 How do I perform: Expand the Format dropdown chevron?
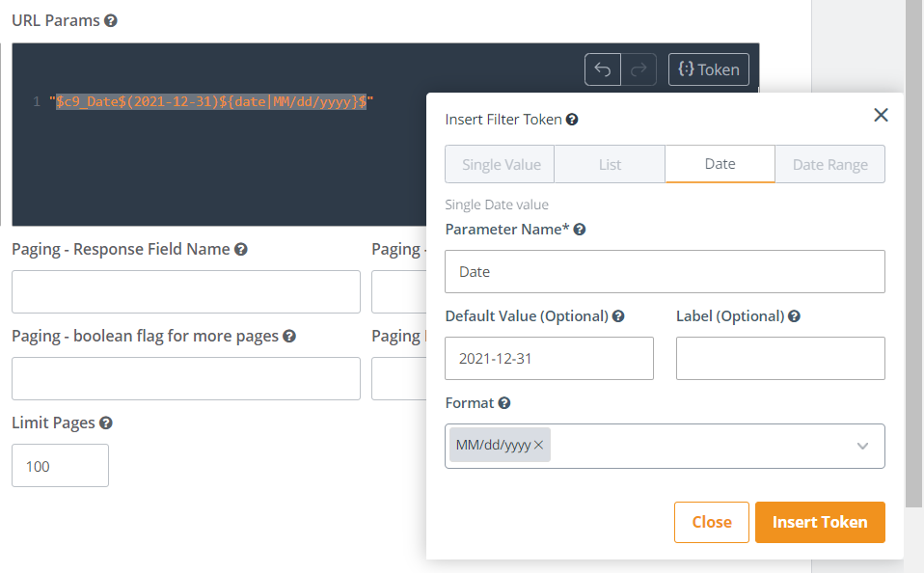(x=862, y=446)
